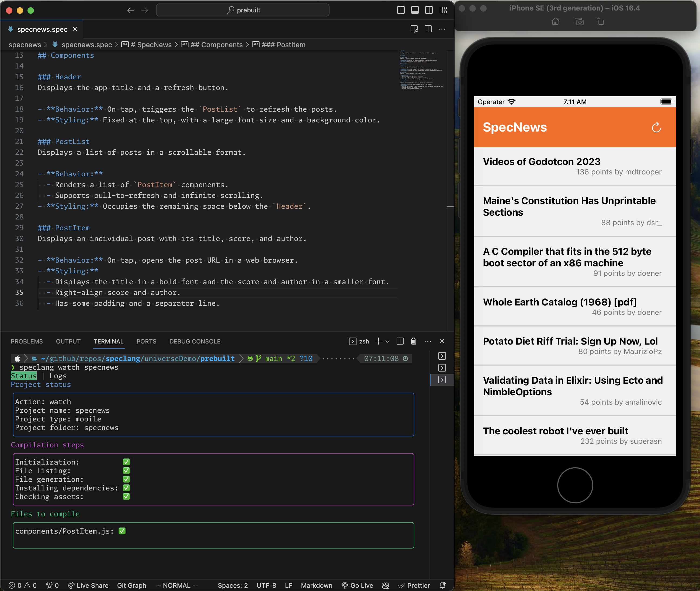Open terminal panel more actions ellipsis

[x=428, y=341]
